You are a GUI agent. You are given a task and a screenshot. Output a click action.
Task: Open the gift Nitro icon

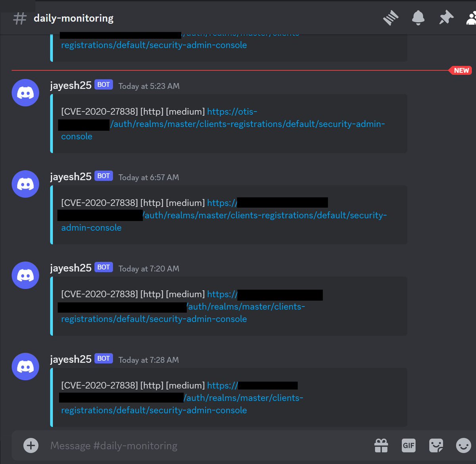(x=381, y=445)
